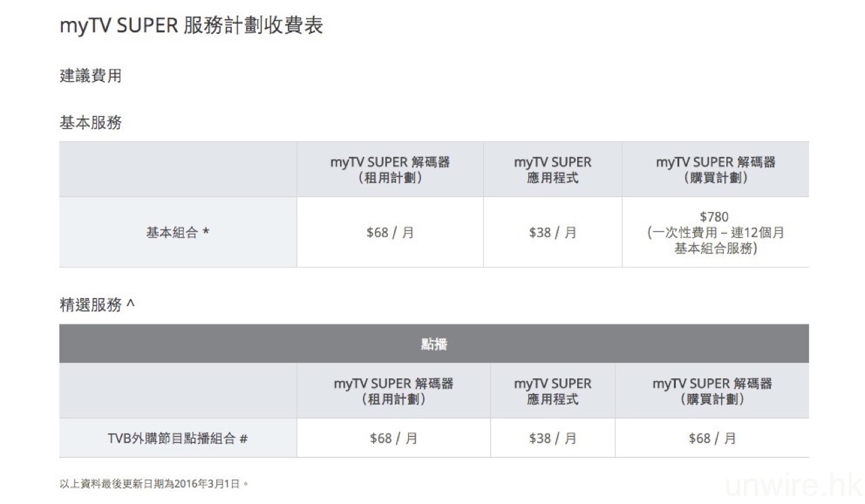Click 點播 table's 解碼器（購買計劃） column header
865x504 pixels.
point(712,391)
